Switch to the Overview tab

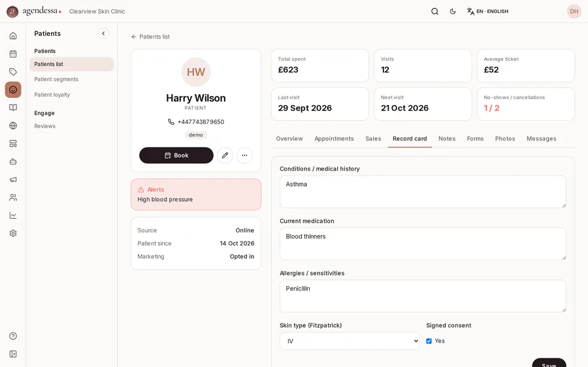289,138
